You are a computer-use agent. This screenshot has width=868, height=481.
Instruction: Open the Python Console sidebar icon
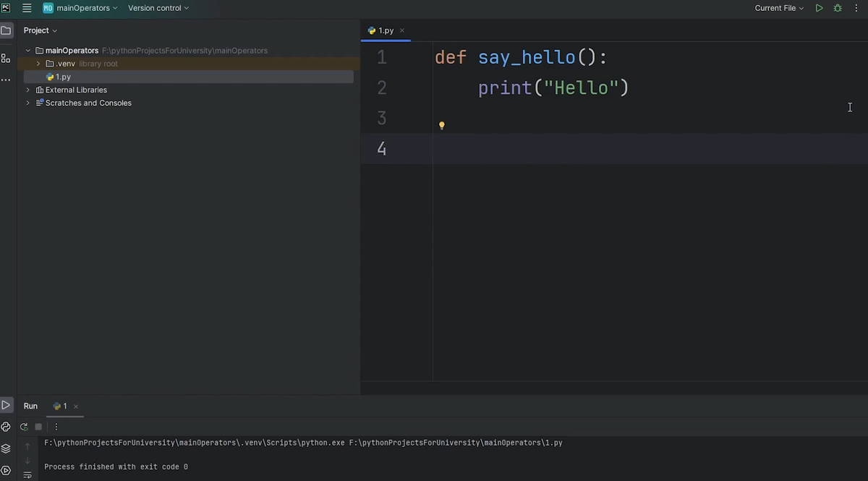tap(6, 427)
